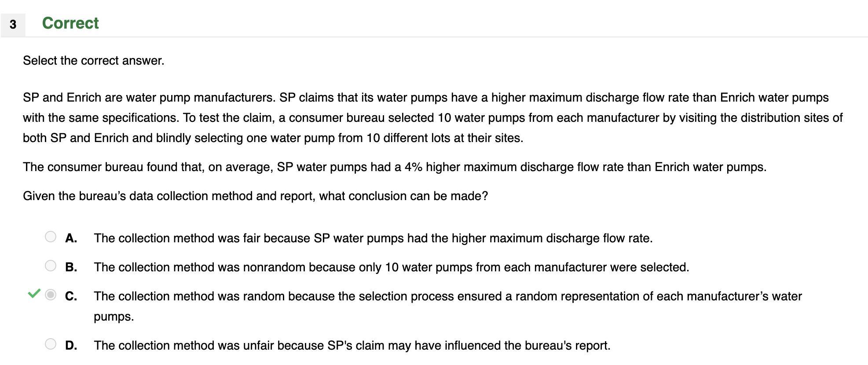The height and width of the screenshot is (365, 868).
Task: Click answer text about unfair collection method
Action: 352,346
